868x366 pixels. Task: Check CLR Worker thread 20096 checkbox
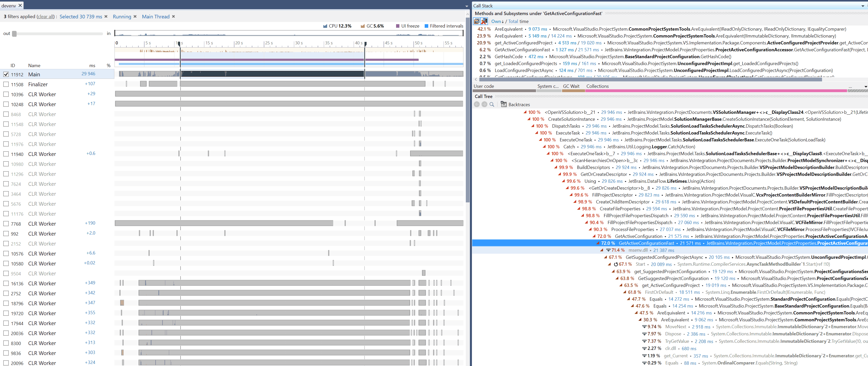[6, 363]
